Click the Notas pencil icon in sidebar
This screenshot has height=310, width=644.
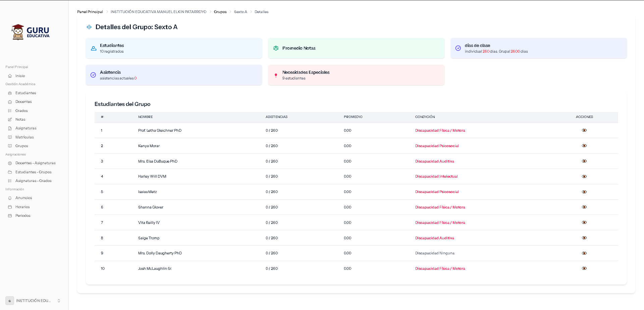10,120
